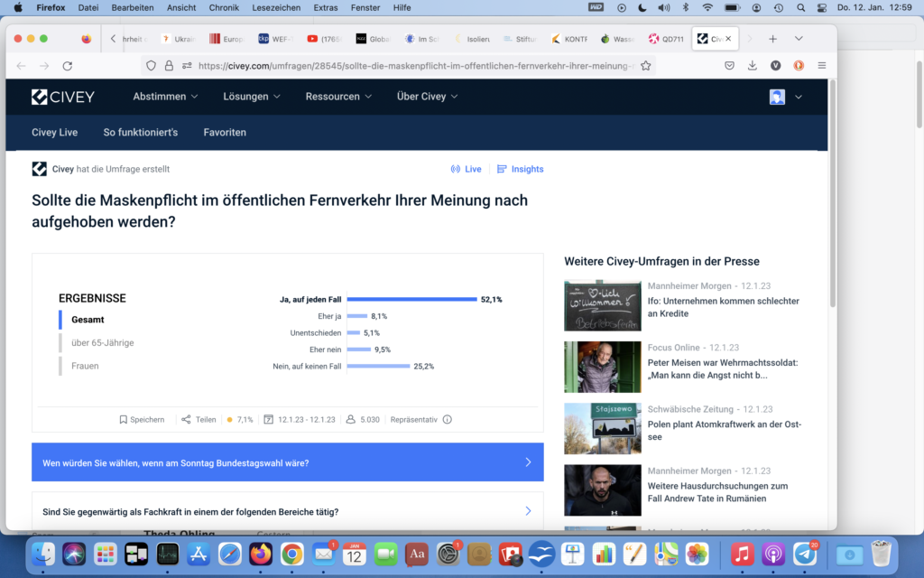Open the Lesezeichen menu in menu bar

click(278, 7)
